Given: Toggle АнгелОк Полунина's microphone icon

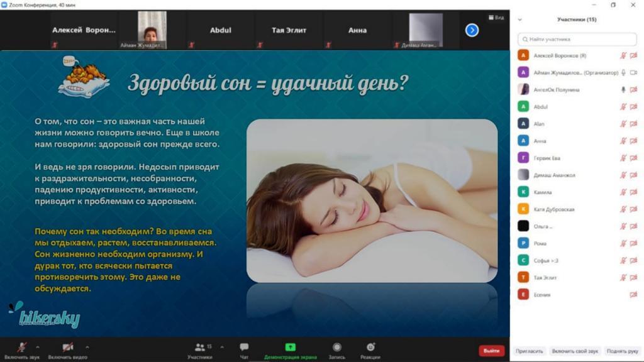Looking at the screenshot, I should [x=623, y=89].
